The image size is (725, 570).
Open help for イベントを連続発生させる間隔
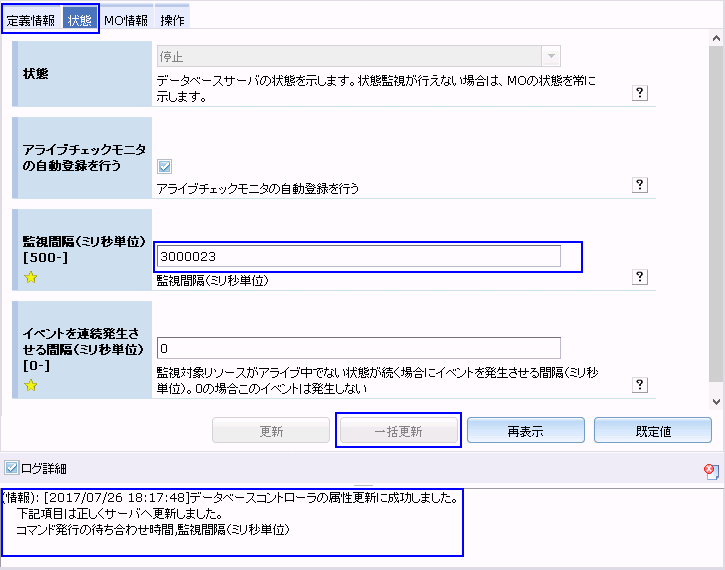tap(641, 384)
